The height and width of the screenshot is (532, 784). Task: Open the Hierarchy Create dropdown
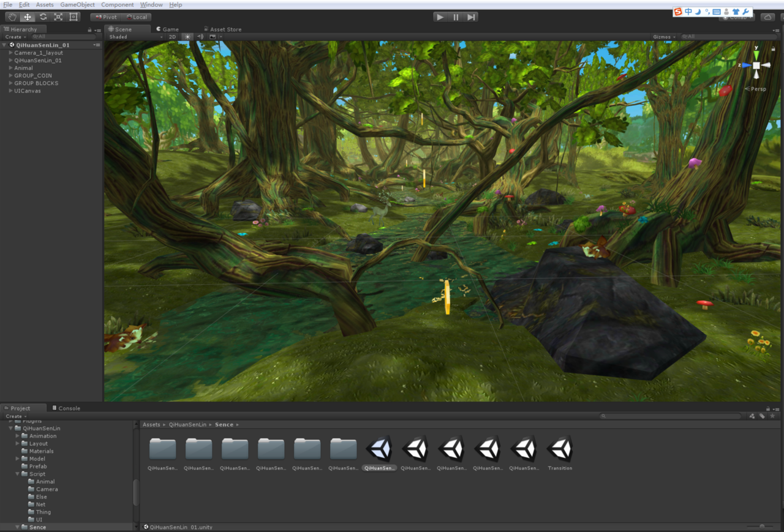point(15,37)
